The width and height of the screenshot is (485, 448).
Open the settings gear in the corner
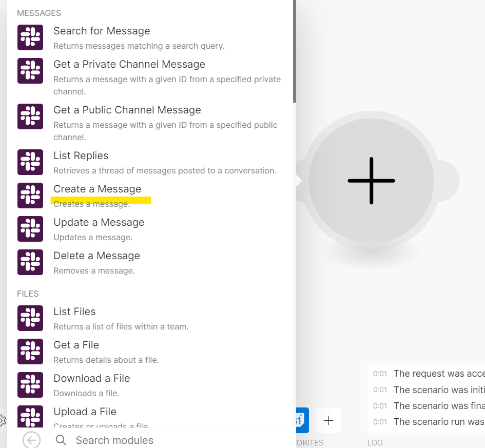(3, 420)
